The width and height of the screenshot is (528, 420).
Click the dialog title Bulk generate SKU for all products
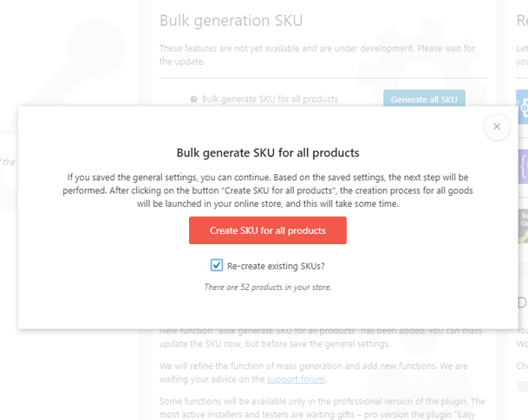coord(268,152)
